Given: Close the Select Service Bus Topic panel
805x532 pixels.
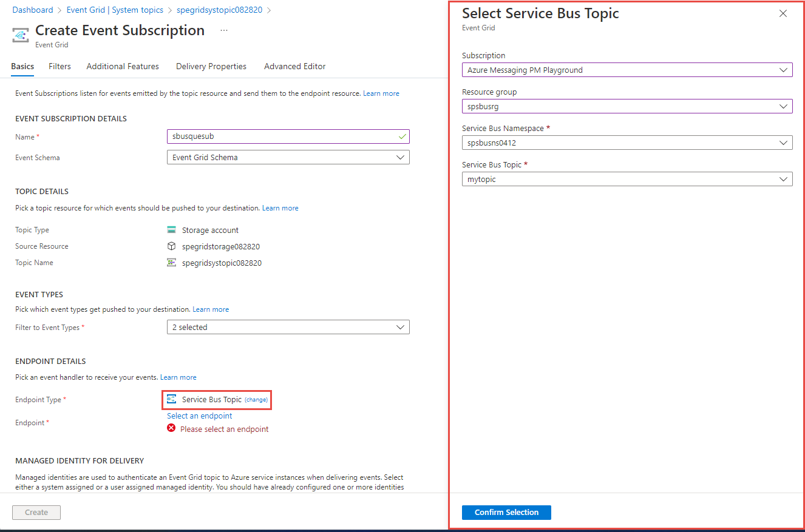Looking at the screenshot, I should click(x=783, y=13).
